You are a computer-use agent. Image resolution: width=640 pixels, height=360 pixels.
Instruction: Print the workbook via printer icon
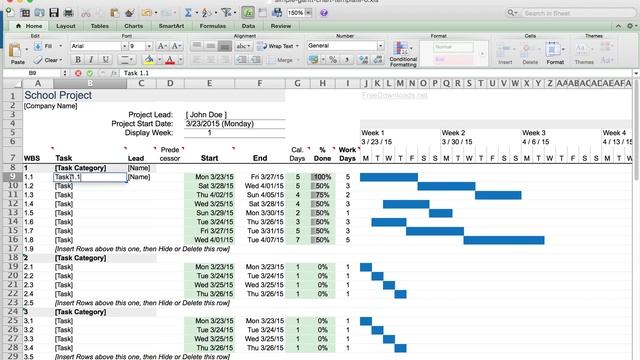68,13
